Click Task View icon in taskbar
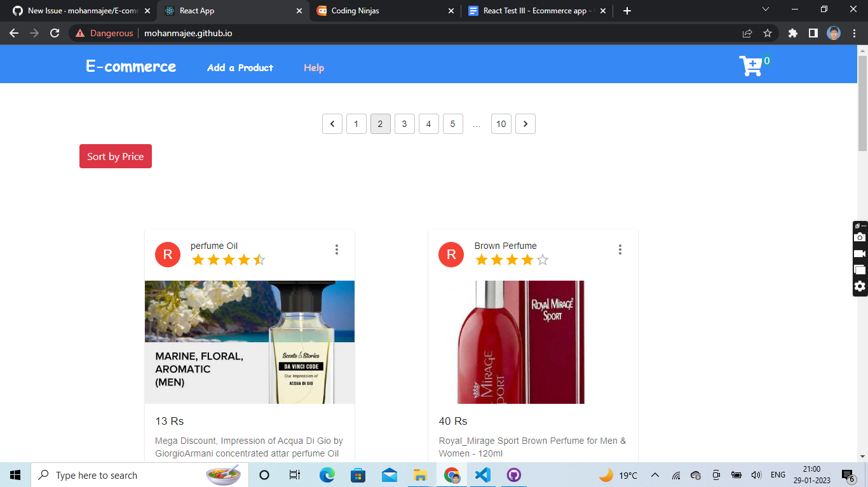Viewport: 868px width, 487px height. pyautogui.click(x=295, y=475)
